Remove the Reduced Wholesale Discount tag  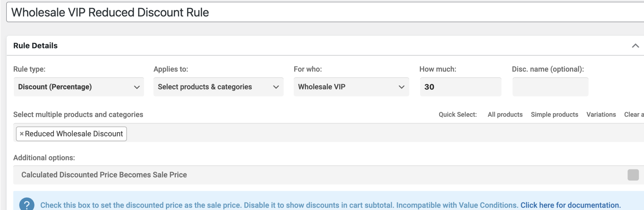22,134
